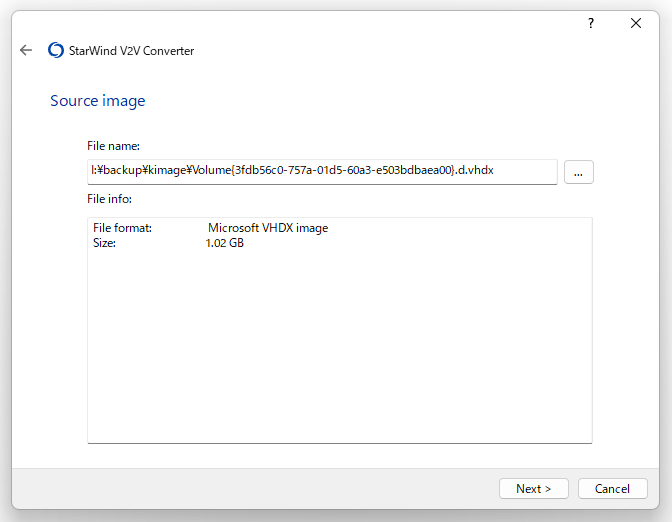
Task: Click the 'File info:' label
Action: click(109, 199)
